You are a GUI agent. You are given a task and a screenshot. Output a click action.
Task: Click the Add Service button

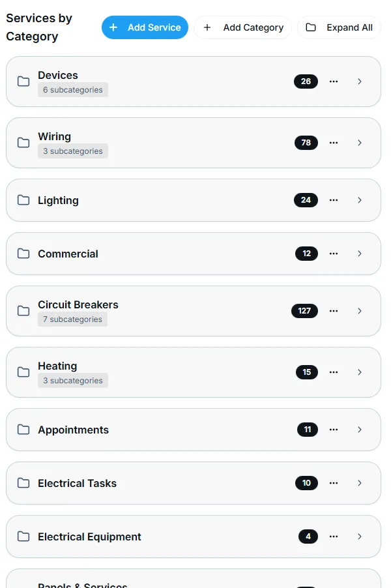[145, 27]
